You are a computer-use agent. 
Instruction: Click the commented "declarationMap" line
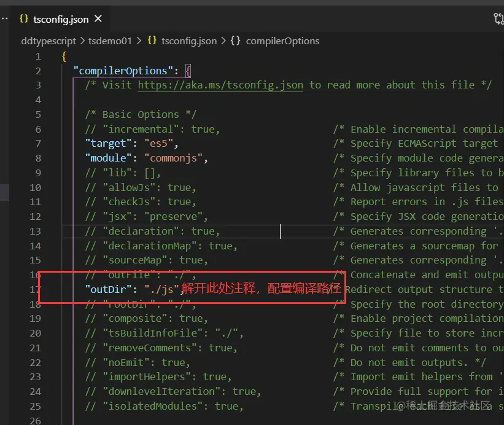[161, 246]
